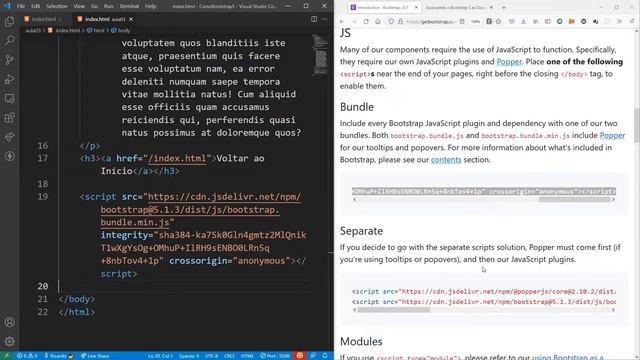The width and height of the screenshot is (640, 360).
Task: Open the Extensions view
Action: coord(9,118)
